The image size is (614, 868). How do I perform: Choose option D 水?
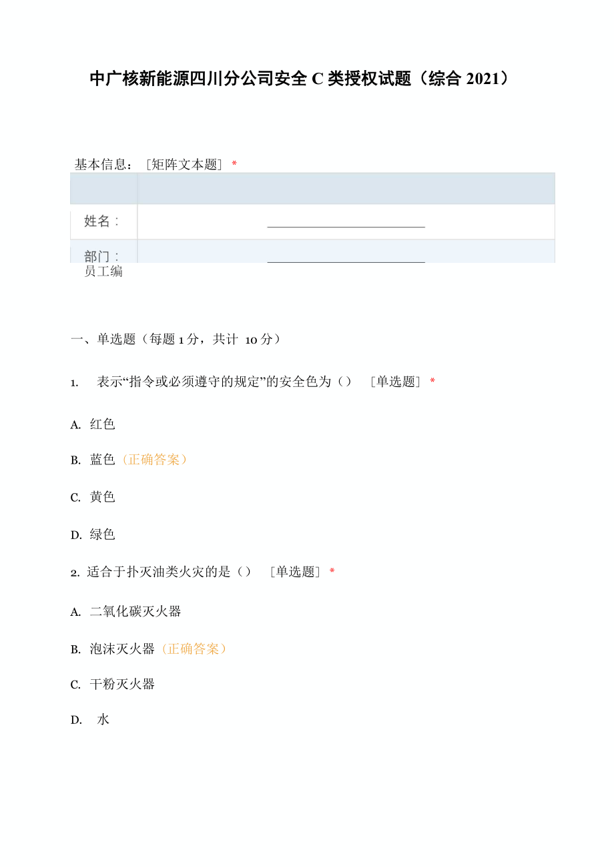pos(103,720)
